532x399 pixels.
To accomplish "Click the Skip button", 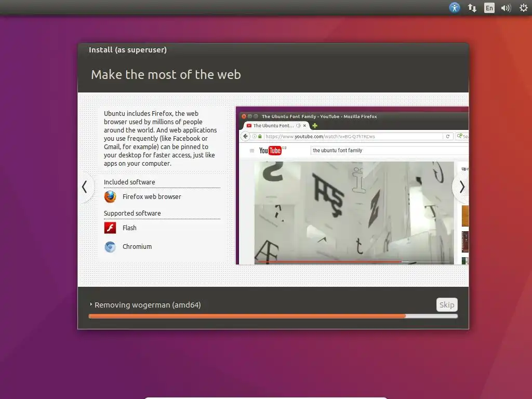I will coord(447,304).
